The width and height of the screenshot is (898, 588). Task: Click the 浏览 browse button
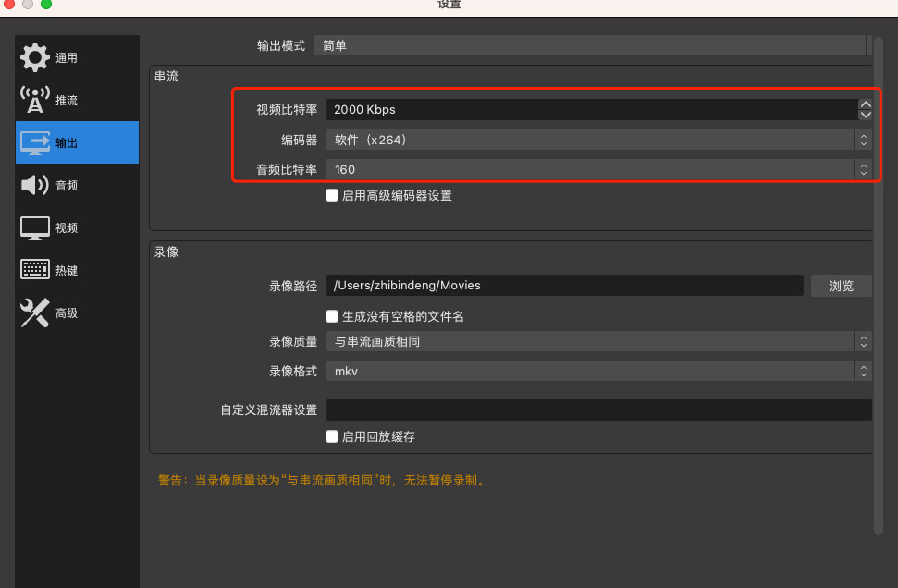[x=842, y=285]
